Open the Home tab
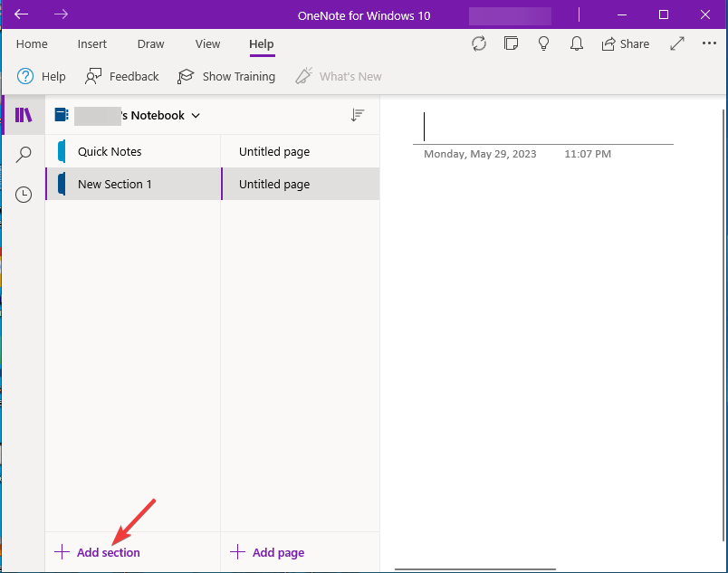This screenshot has width=728, height=573. tap(32, 43)
